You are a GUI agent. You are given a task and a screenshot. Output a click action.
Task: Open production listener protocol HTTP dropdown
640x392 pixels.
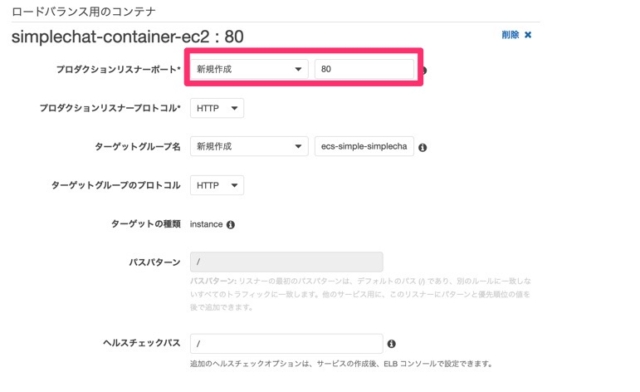tap(217, 108)
